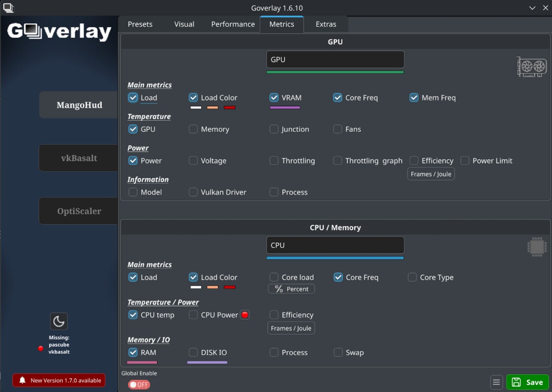Toggle the Mem Freq checkbox
Viewport: 552px width, 392px height.
point(414,98)
